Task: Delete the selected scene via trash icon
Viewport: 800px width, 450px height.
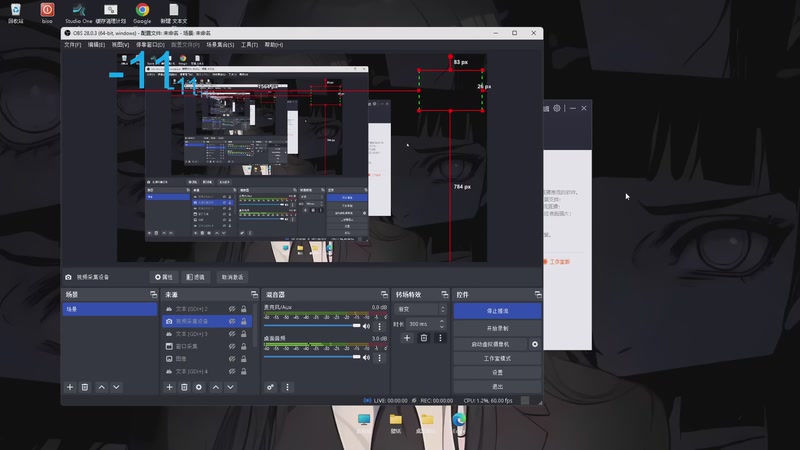Action: (x=85, y=387)
